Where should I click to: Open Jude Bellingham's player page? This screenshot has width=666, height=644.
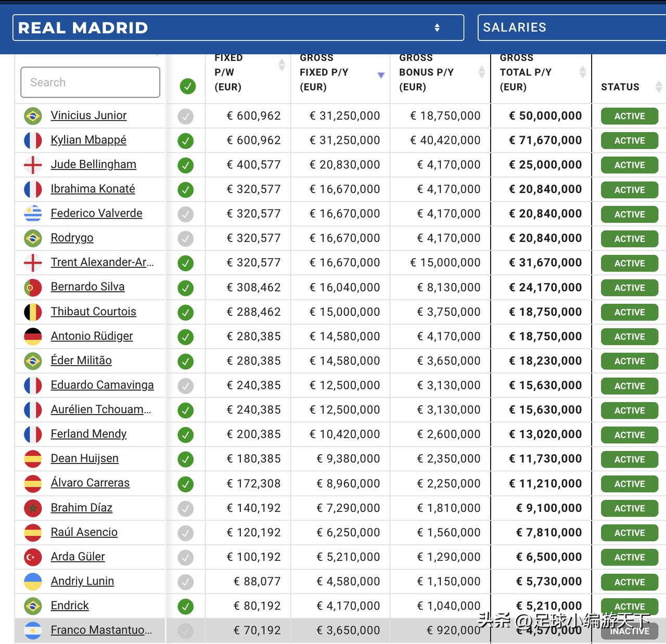(x=94, y=164)
